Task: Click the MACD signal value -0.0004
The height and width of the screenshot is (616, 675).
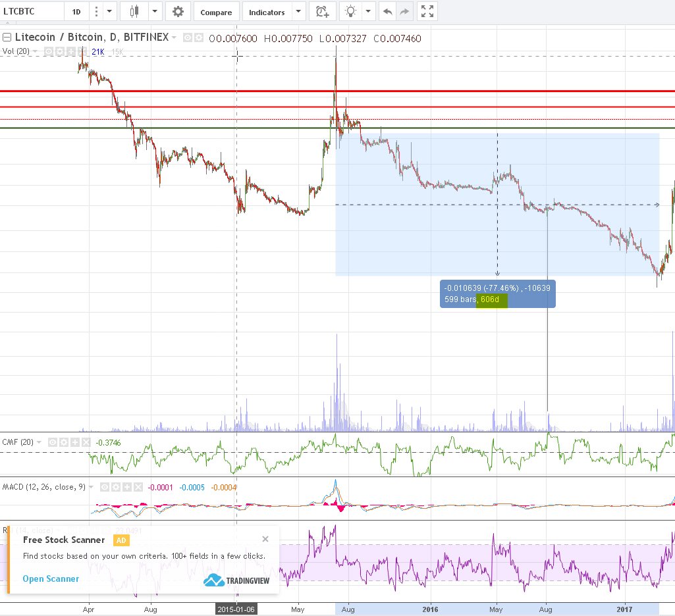Action: pyautogui.click(x=224, y=488)
